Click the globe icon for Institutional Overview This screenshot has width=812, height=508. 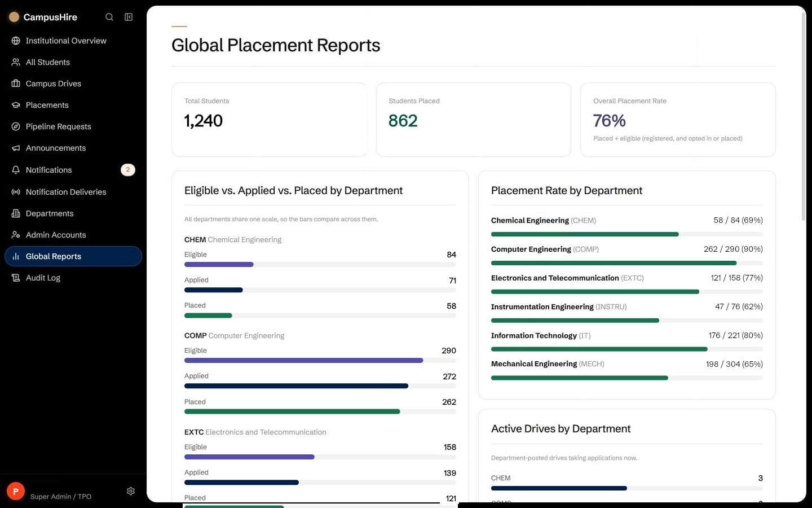click(16, 41)
